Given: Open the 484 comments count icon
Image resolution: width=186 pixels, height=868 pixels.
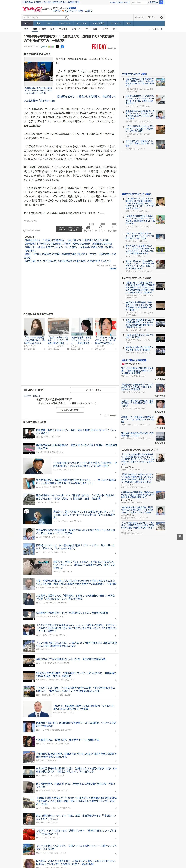Looking at the screenshot, I should (x=44, y=47).
